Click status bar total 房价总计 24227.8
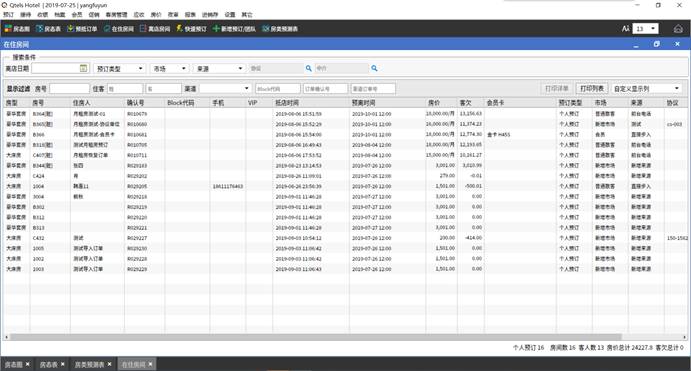Image resolution: width=691 pixels, height=371 pixels. pyautogui.click(x=630, y=348)
